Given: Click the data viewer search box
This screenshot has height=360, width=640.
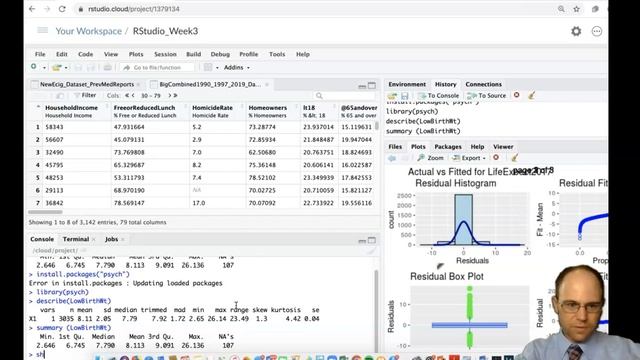Looking at the screenshot, I should [345, 96].
